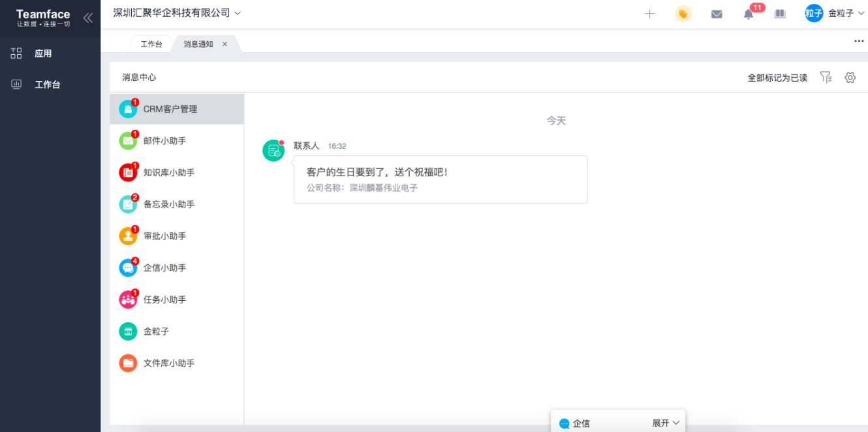Click the CRM客户管理 avatar icon

point(128,109)
